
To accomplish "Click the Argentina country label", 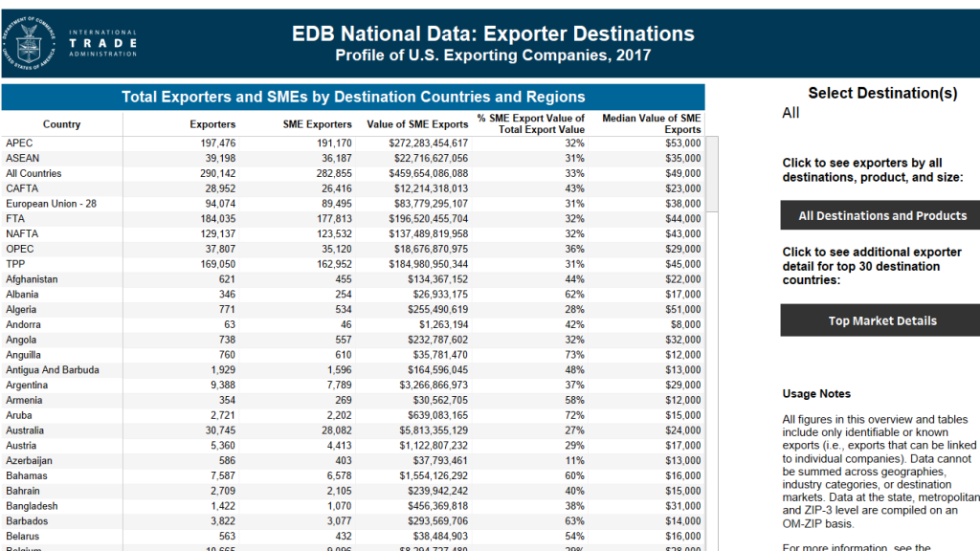I will click(29, 386).
